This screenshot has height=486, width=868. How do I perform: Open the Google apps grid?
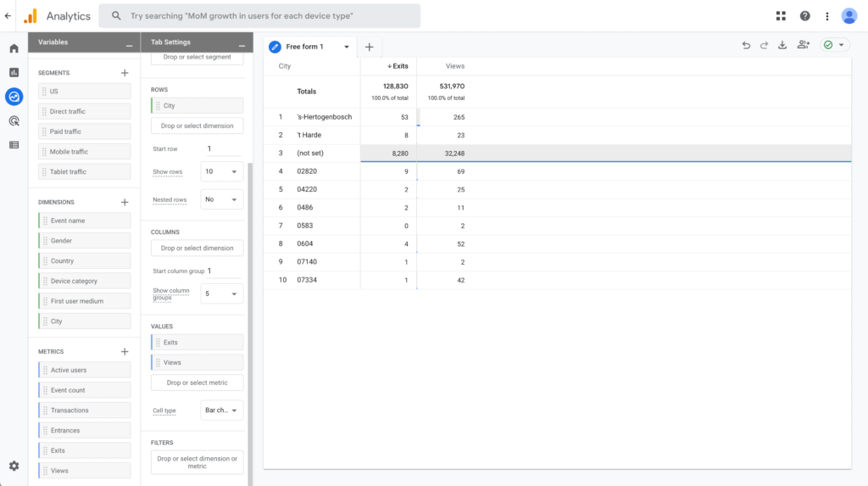(781, 16)
